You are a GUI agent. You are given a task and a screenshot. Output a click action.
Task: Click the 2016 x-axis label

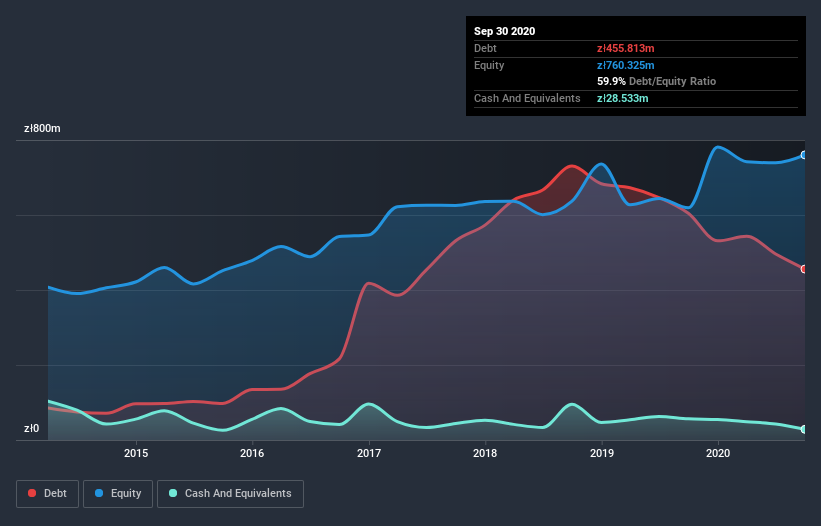(252, 453)
